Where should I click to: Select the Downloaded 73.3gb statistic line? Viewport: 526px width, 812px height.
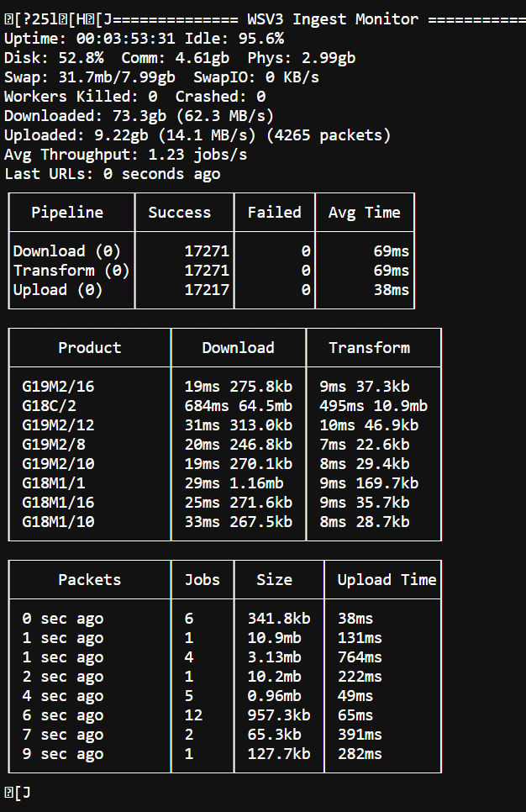pos(139,116)
